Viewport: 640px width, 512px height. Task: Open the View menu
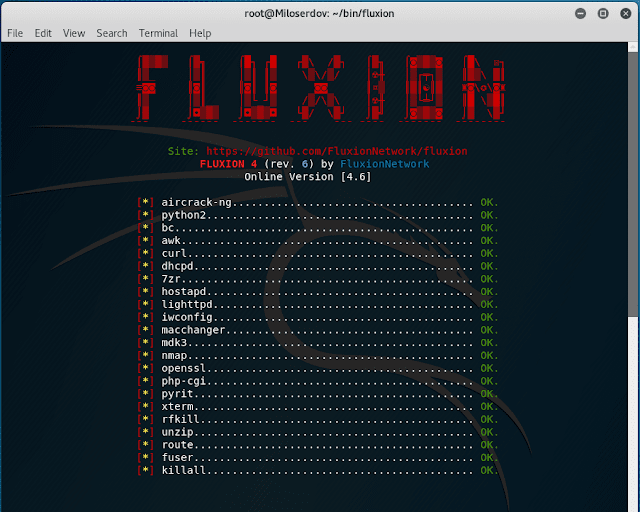[x=74, y=33]
